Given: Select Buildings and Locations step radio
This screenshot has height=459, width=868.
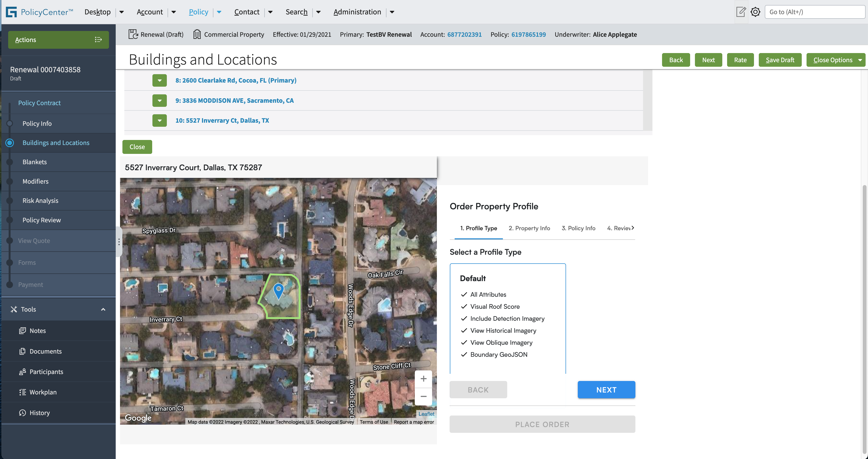Looking at the screenshot, I should 10,143.
